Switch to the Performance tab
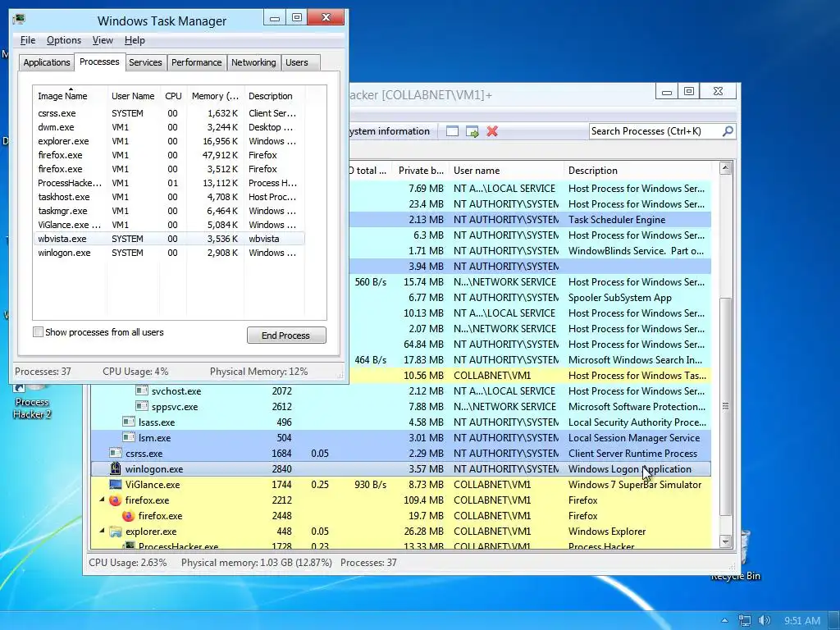The image size is (840, 630). [197, 62]
